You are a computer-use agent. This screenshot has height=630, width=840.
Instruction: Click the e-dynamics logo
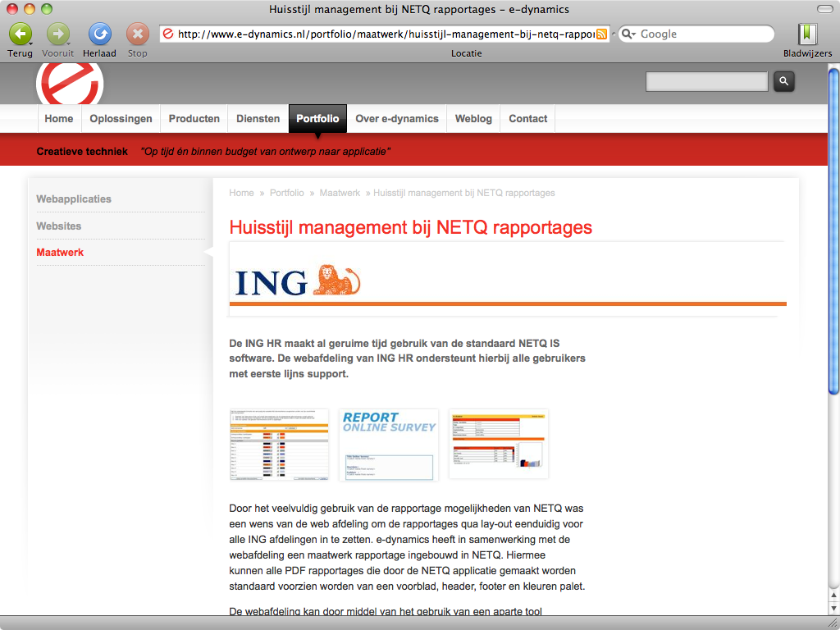pos(70,83)
